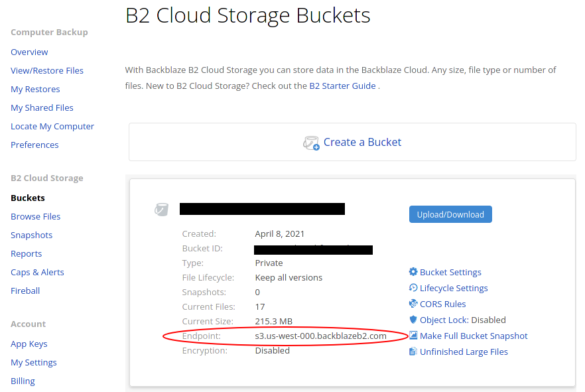Click the bucket-plus icon beside Create a Bucket
585x392 pixels.
tap(311, 143)
